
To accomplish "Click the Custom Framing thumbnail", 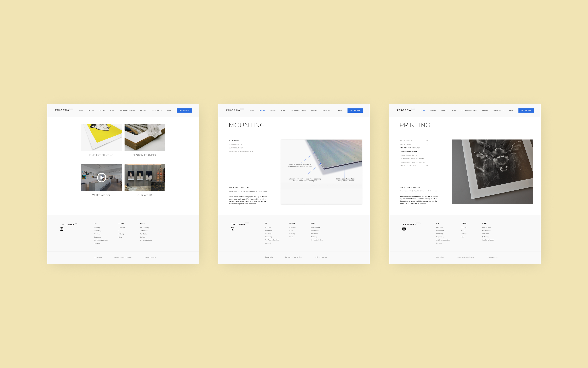I will point(145,137).
